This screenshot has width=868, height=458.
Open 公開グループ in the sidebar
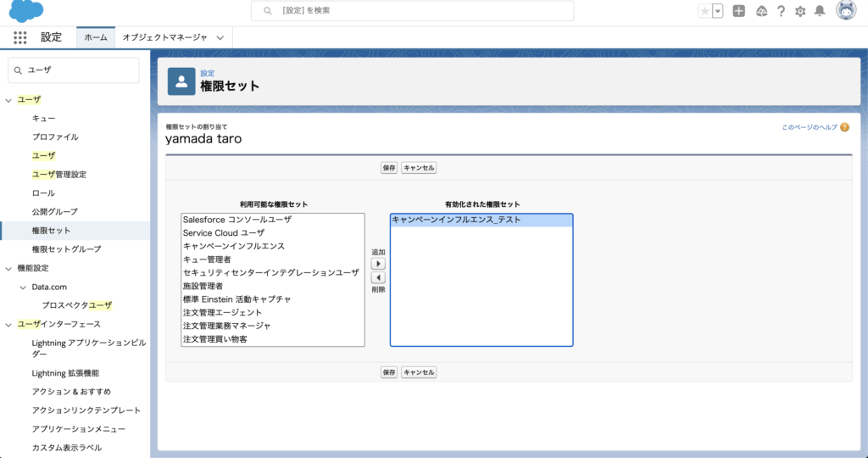55,211
